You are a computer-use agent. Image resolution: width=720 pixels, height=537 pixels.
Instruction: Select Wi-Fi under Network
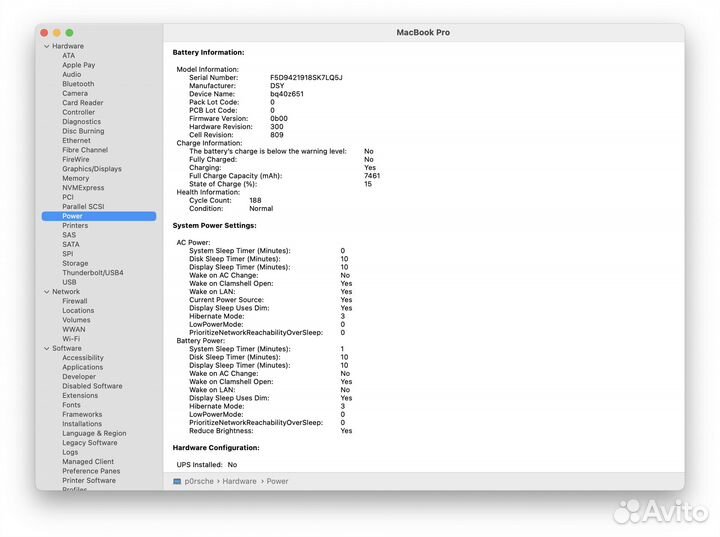pyautogui.click(x=71, y=339)
